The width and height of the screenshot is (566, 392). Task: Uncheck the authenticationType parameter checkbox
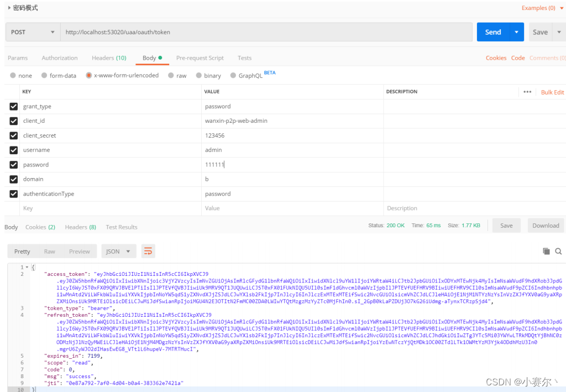[14, 194]
